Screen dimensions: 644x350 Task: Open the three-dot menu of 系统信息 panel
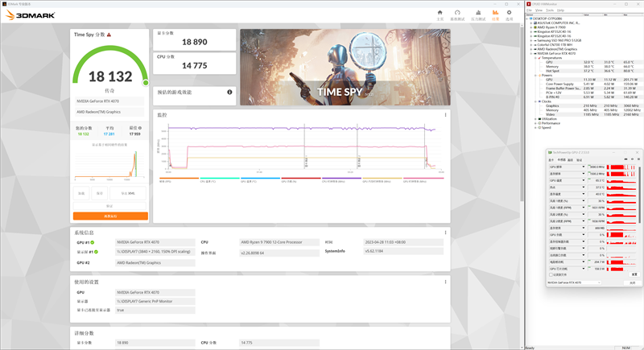click(445, 233)
